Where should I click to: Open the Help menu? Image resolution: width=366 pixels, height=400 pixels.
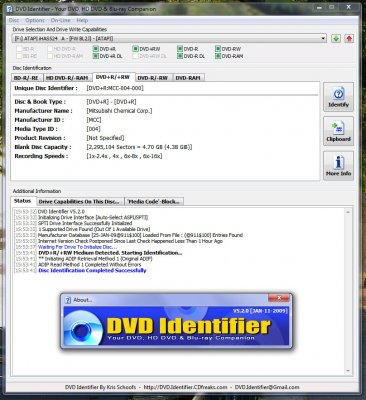coord(82,20)
